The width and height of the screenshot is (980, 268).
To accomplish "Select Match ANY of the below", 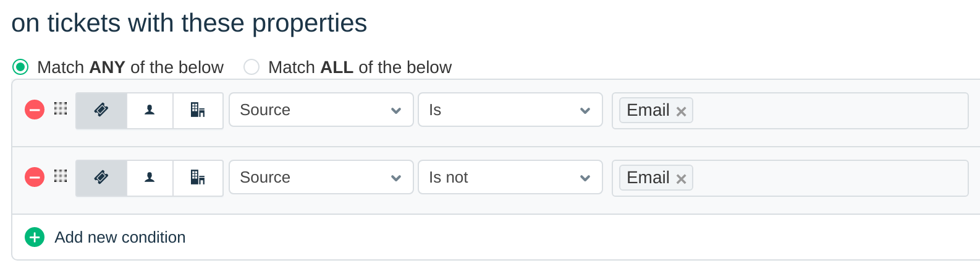I will pyautogui.click(x=21, y=67).
